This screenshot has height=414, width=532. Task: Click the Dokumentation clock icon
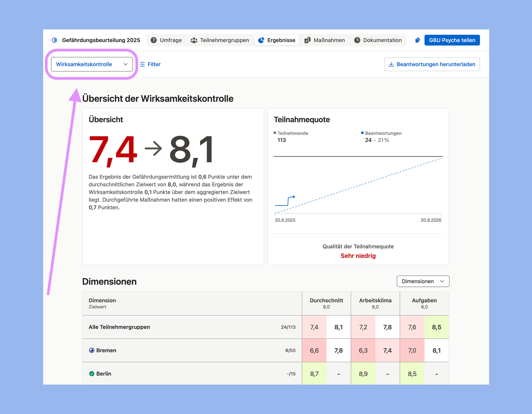point(357,40)
